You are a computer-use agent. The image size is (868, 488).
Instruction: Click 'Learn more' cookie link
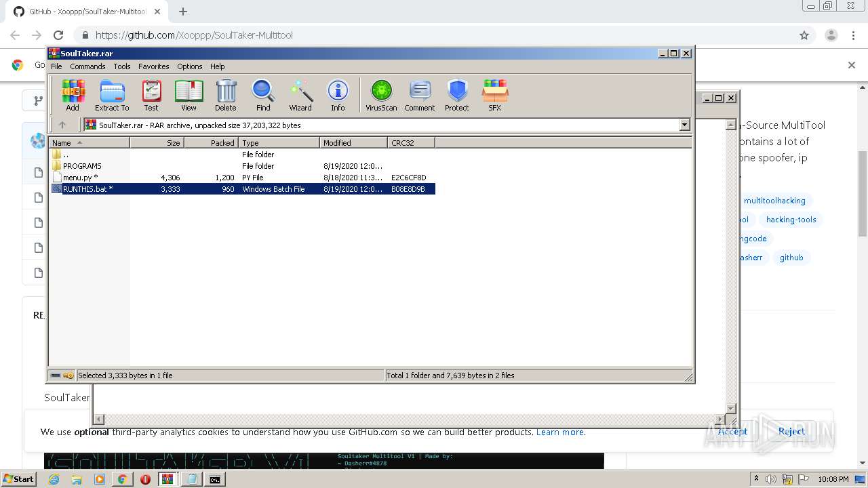pyautogui.click(x=559, y=432)
